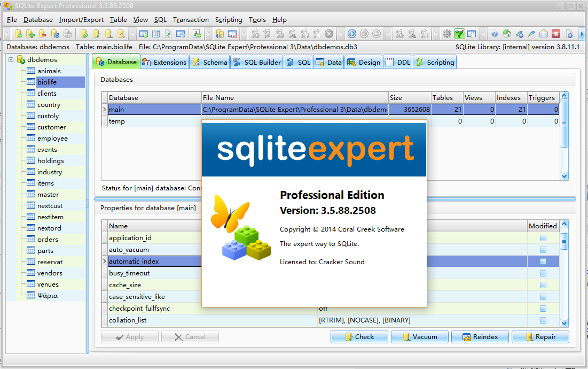Open the Import/Export menu
The height and width of the screenshot is (369, 588).
point(81,20)
